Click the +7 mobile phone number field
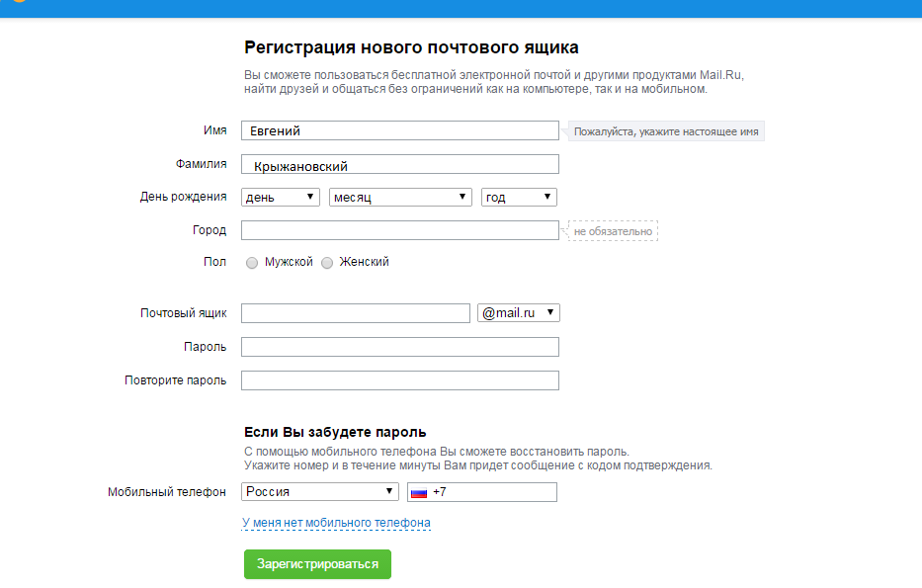 coord(482,492)
